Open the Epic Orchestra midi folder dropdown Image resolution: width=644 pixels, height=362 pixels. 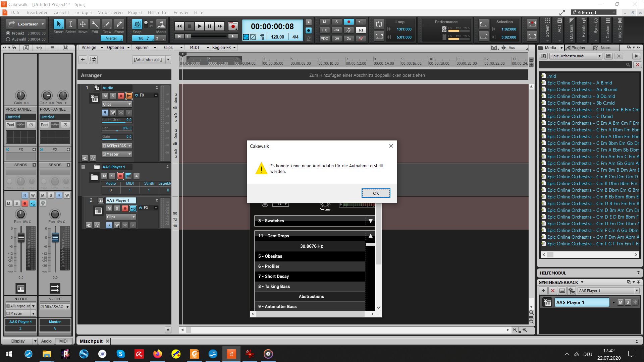(599, 56)
